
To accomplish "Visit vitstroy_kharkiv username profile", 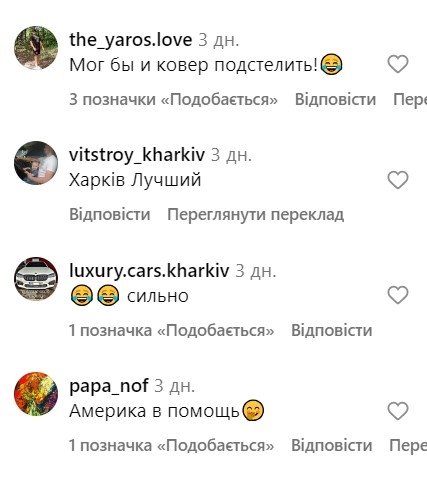I will (137, 155).
